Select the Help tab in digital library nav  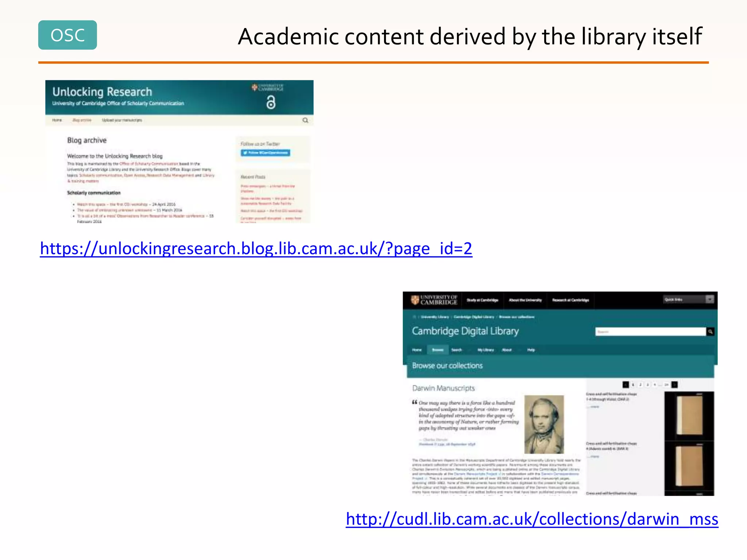tap(531, 350)
